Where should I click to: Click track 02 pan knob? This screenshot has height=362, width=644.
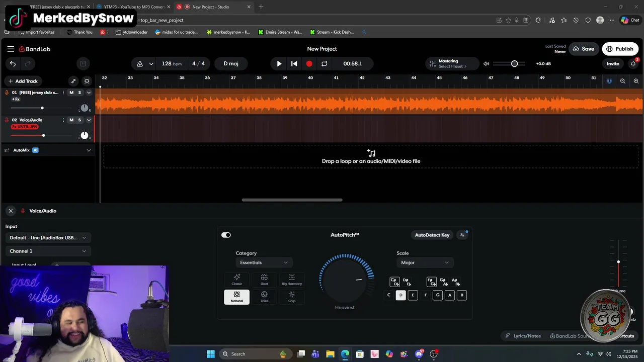point(85,135)
